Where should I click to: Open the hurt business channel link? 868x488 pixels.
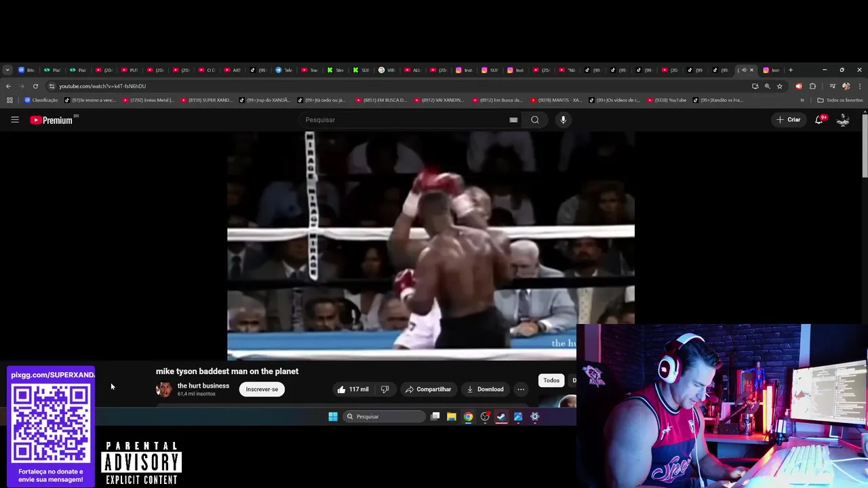[x=203, y=386]
